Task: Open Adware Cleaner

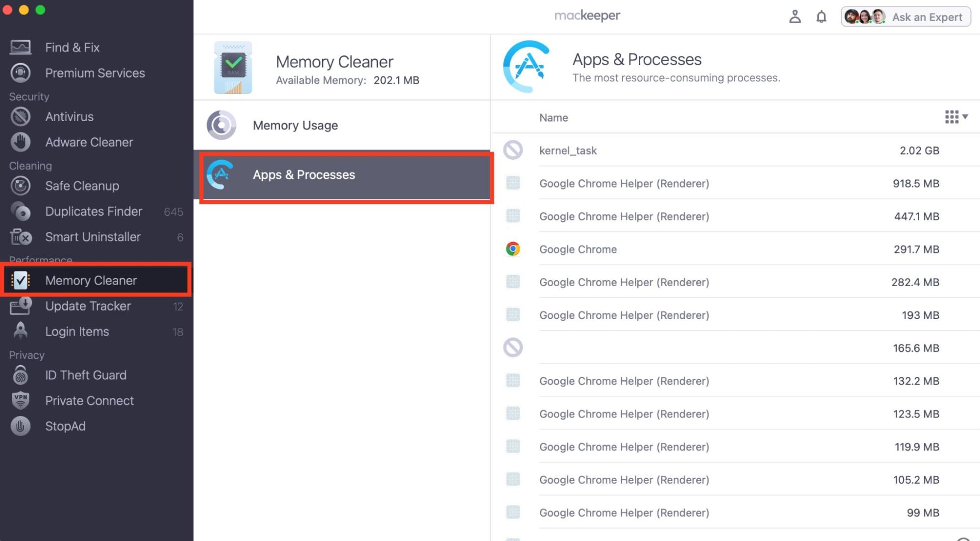Action: click(x=89, y=142)
